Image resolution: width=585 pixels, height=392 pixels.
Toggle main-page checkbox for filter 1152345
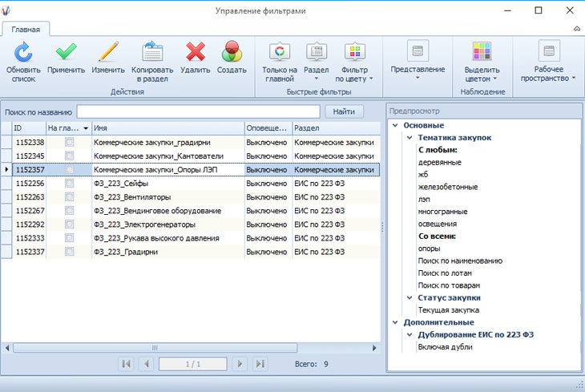[70, 156]
